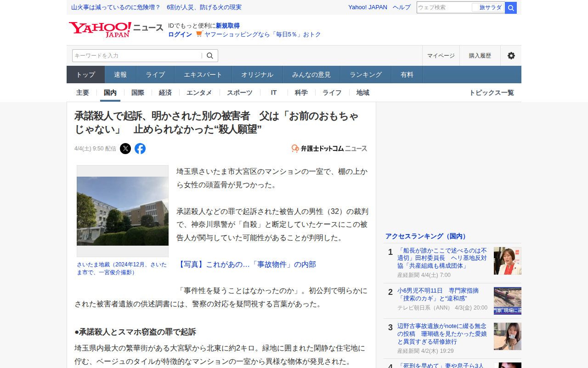Click the 弁護士ドットコムニュース source logo

(x=329, y=149)
